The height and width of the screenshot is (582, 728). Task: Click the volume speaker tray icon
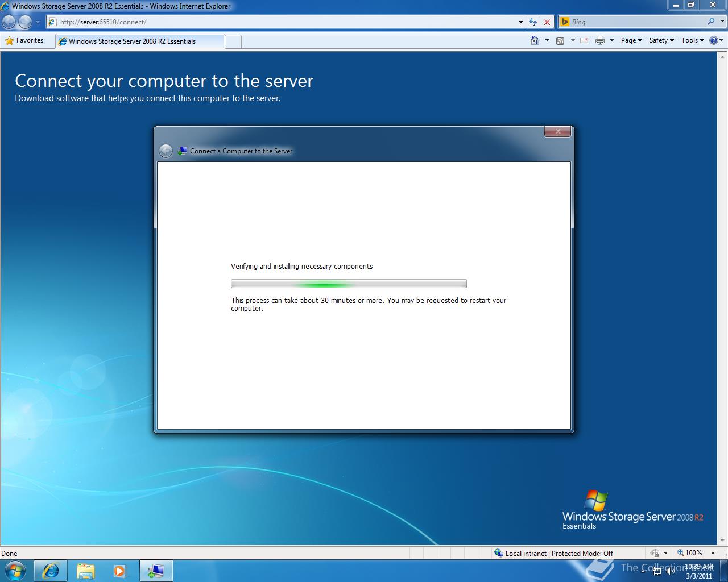tap(671, 571)
